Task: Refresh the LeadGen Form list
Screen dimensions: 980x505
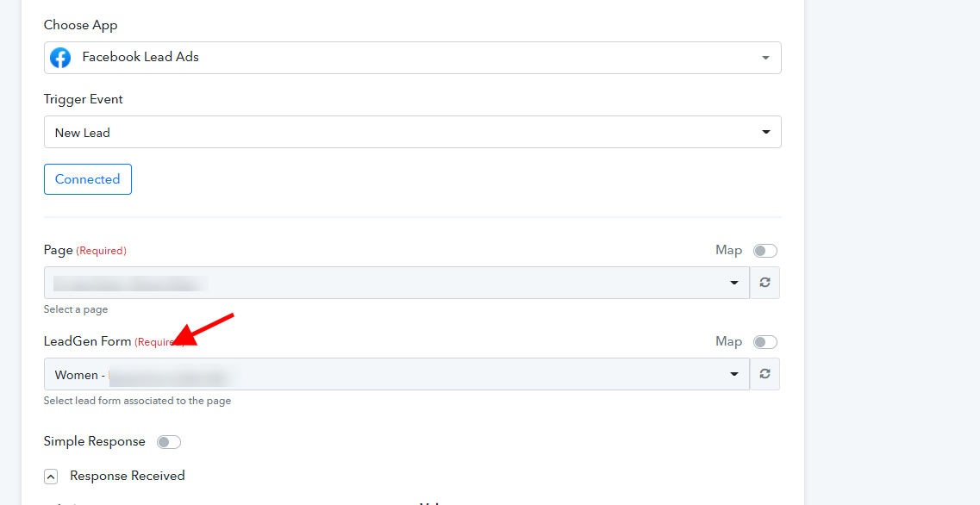Action: coord(765,374)
